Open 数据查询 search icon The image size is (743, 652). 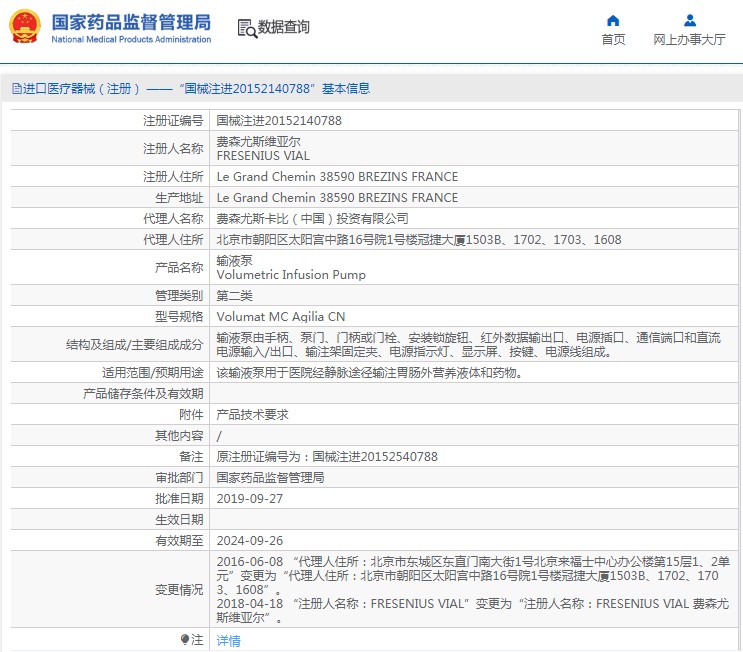click(247, 28)
